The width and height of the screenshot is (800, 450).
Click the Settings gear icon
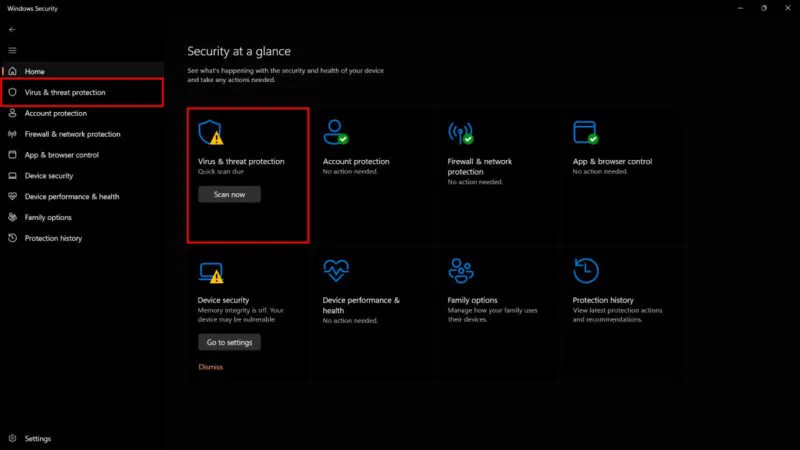(13, 438)
